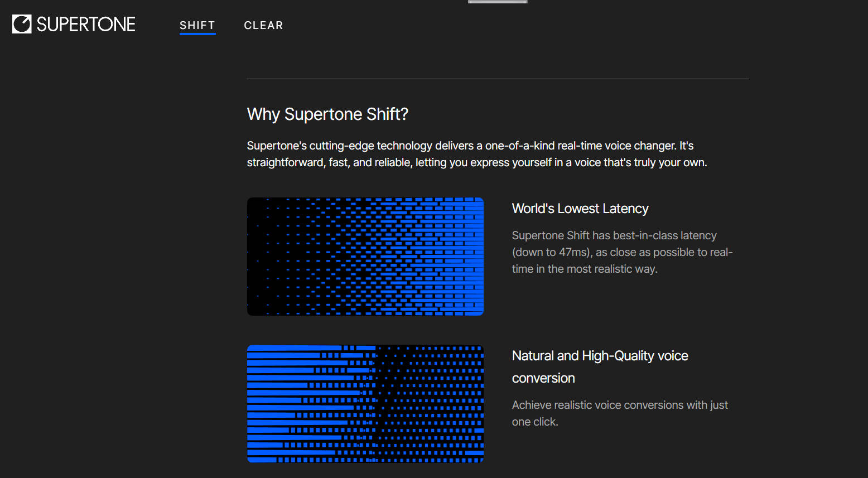868x478 pixels.
Task: Collapse the World's Lowest Latency description
Action: click(622, 252)
